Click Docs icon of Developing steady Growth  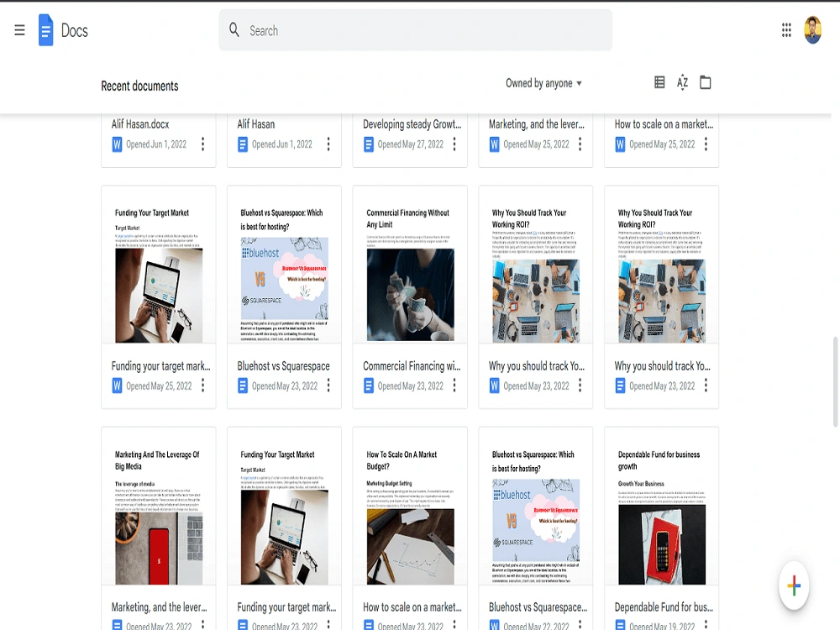(x=369, y=144)
